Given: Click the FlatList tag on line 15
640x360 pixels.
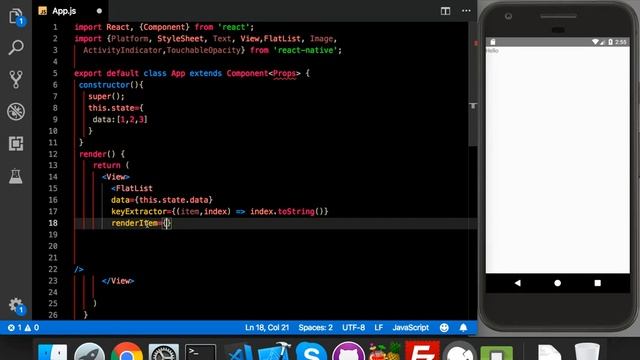Looking at the screenshot, I should (132, 188).
